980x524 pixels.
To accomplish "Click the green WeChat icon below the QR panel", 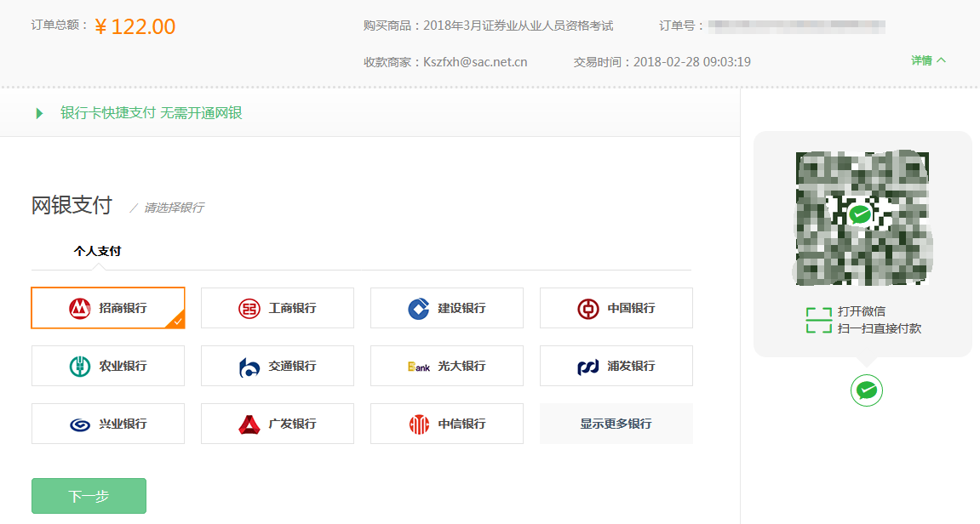I will (866, 390).
